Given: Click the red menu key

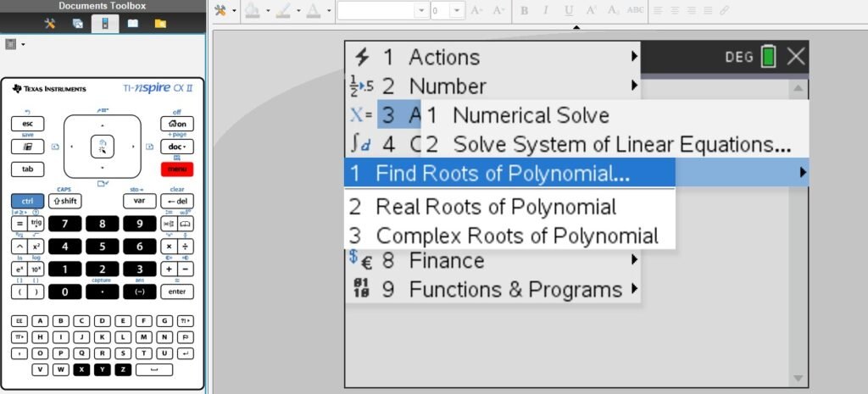Looking at the screenshot, I should [x=177, y=169].
